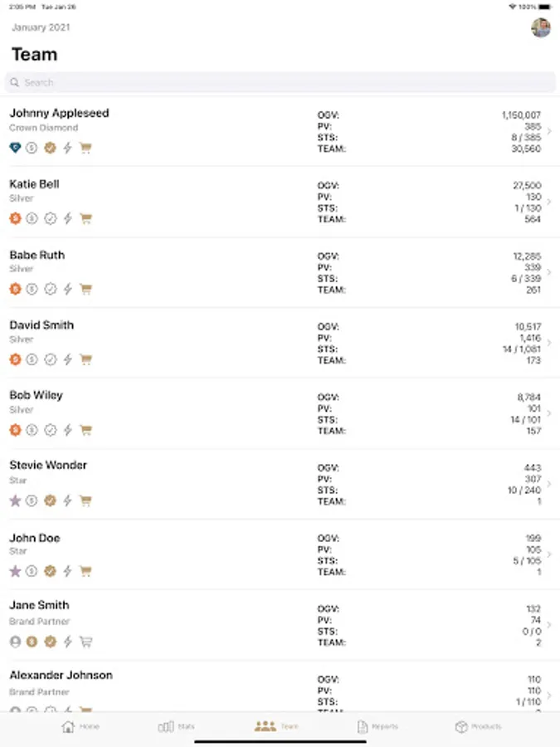
Task: Expand Johnny Appleseed's row using its chevron
Action: click(x=549, y=131)
